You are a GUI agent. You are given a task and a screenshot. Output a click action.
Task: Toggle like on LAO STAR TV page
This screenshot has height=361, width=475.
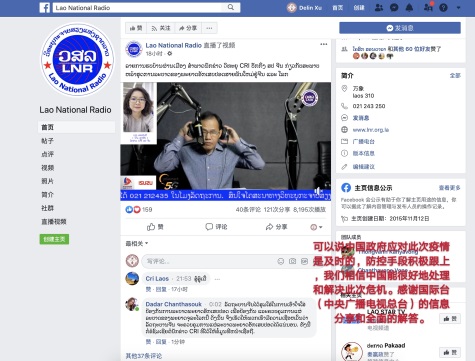pos(450,319)
